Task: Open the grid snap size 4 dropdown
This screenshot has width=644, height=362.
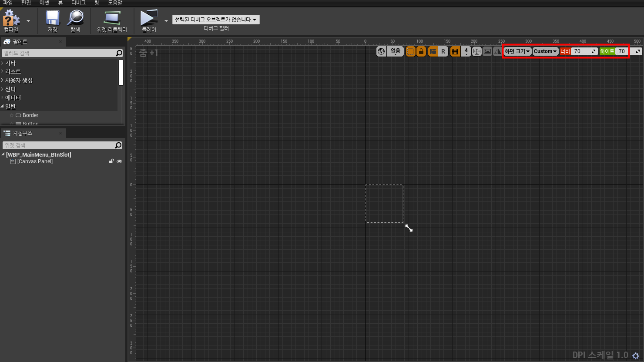Action: click(466, 51)
